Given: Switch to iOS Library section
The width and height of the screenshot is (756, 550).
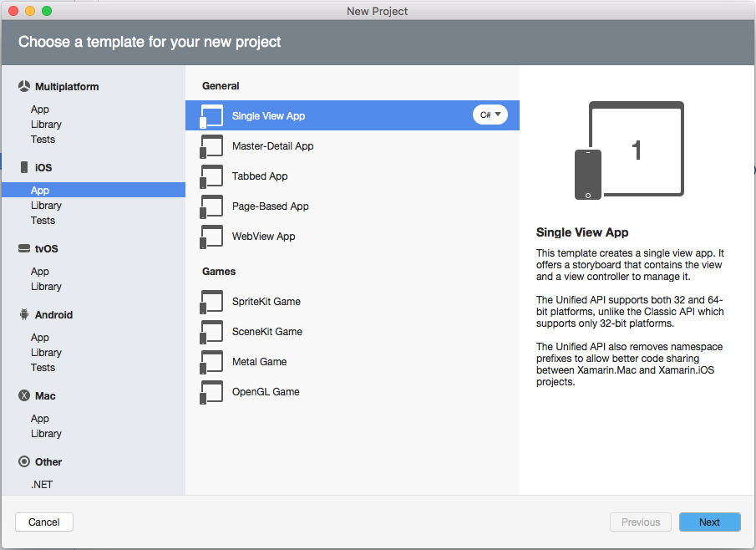Looking at the screenshot, I should pyautogui.click(x=46, y=205).
